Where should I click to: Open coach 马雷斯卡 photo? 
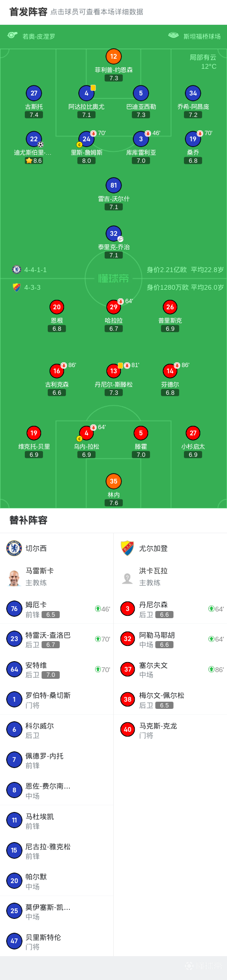(x=14, y=578)
